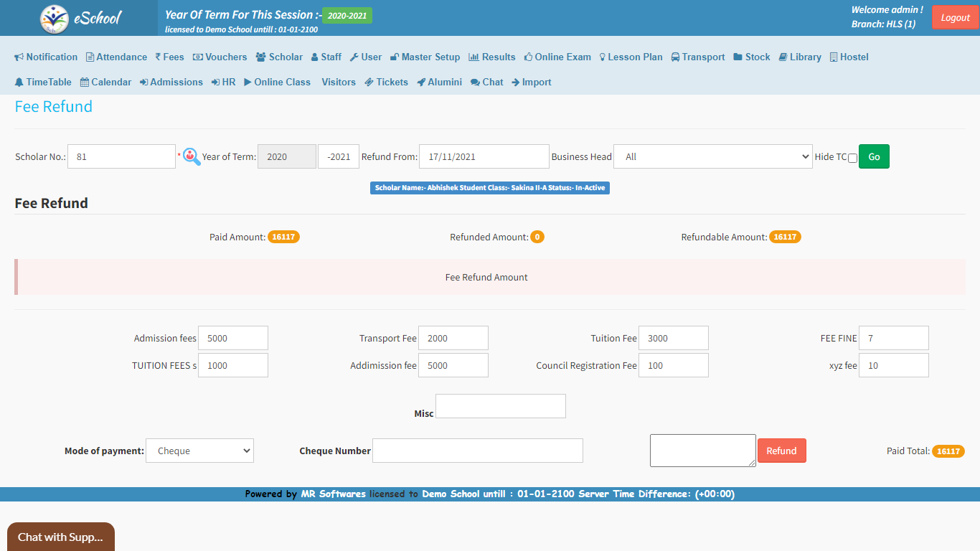
Task: Enable the Hide TC checkbox
Action: point(852,157)
